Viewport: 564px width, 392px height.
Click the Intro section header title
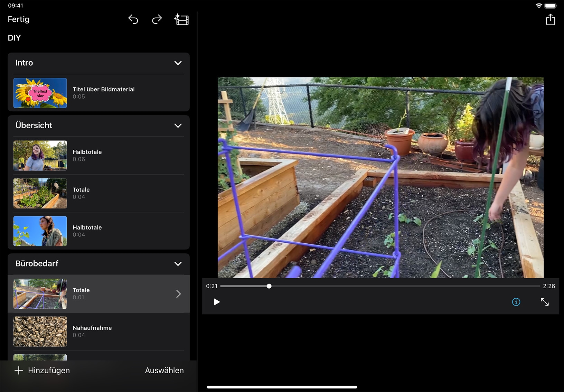24,63
